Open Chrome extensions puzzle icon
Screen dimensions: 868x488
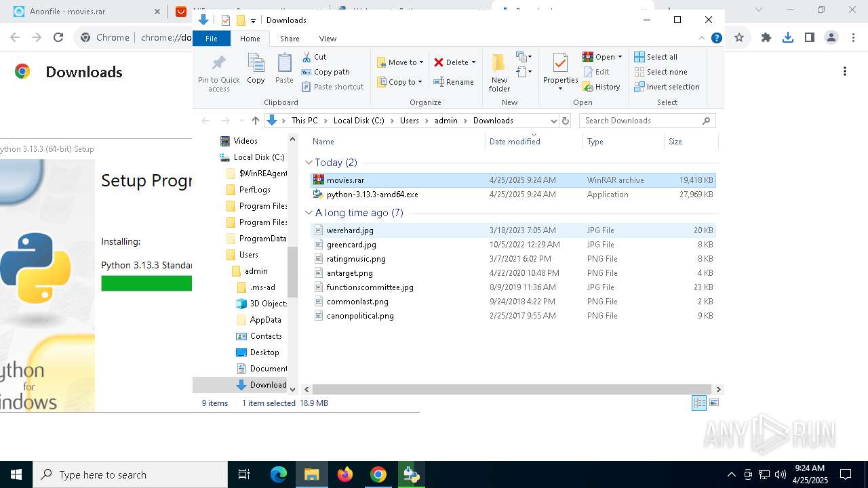[x=766, y=38]
